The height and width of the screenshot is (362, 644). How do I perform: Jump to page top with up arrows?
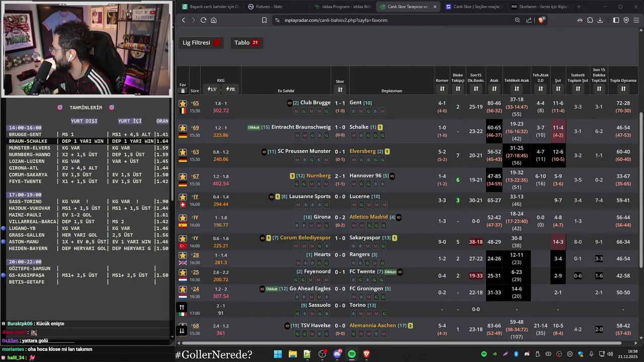coord(182,307)
